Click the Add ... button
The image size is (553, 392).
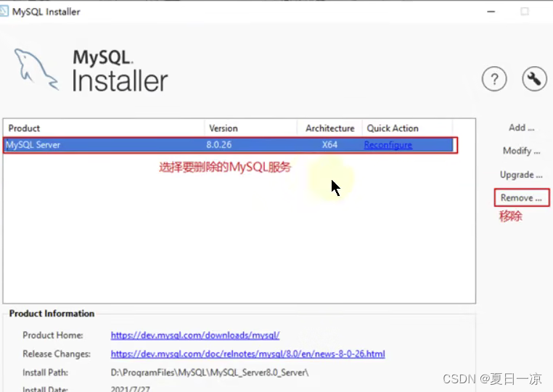pos(522,128)
